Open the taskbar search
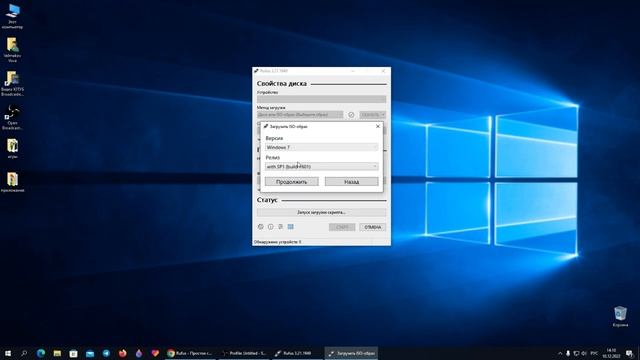The height and width of the screenshot is (360, 640). click(x=24, y=353)
